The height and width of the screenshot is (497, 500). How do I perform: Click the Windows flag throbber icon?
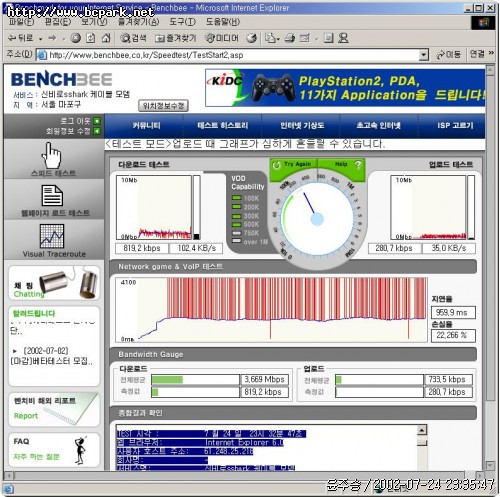(483, 23)
